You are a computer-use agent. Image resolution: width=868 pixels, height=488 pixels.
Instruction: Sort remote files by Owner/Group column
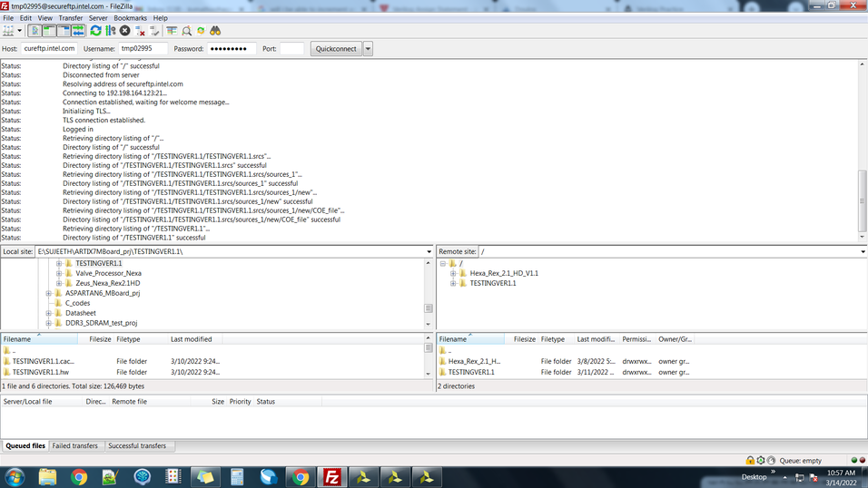pyautogui.click(x=675, y=339)
